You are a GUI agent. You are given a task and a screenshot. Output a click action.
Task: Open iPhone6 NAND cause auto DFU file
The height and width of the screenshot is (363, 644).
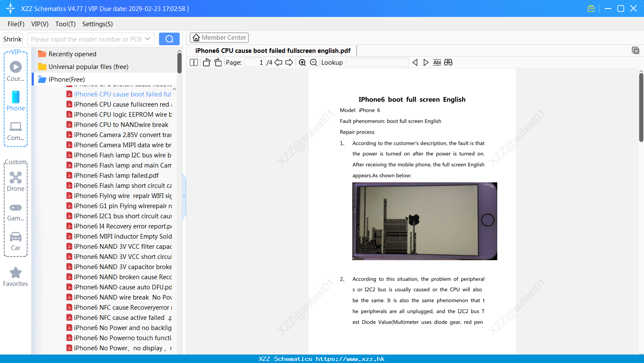[x=119, y=287]
